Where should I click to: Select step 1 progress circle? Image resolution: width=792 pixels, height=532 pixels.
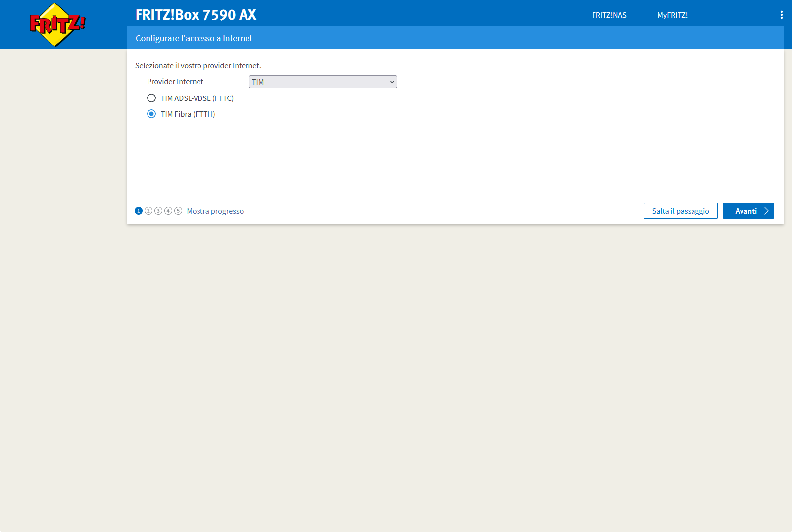tap(139, 211)
